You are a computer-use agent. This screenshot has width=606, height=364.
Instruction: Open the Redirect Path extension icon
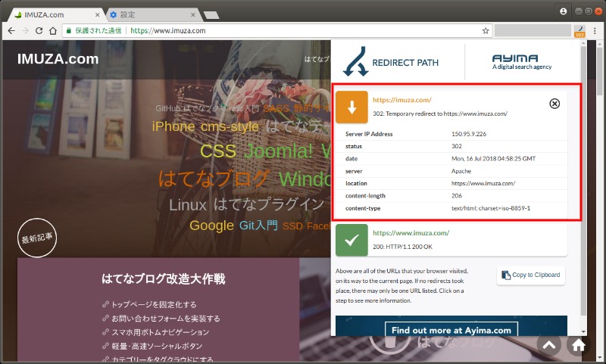click(x=579, y=31)
